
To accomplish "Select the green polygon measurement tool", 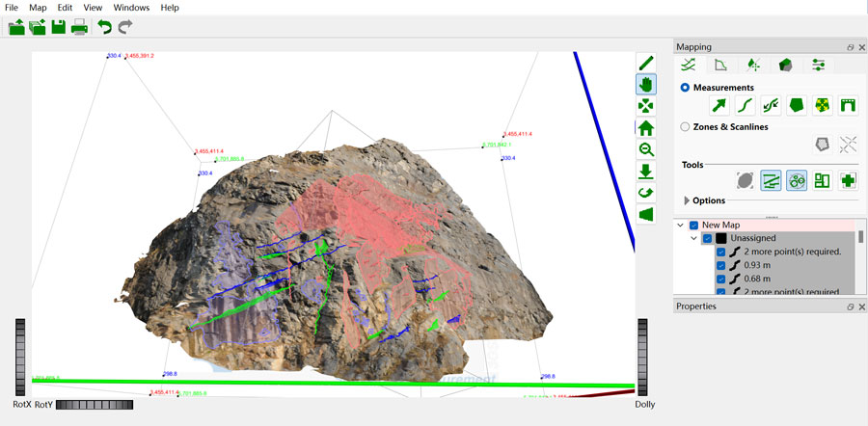I will click(x=797, y=105).
